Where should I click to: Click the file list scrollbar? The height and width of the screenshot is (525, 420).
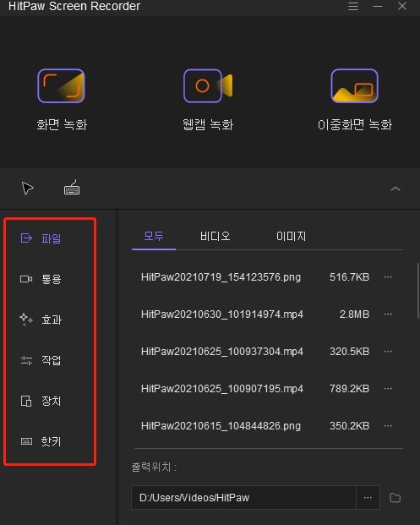click(x=418, y=291)
